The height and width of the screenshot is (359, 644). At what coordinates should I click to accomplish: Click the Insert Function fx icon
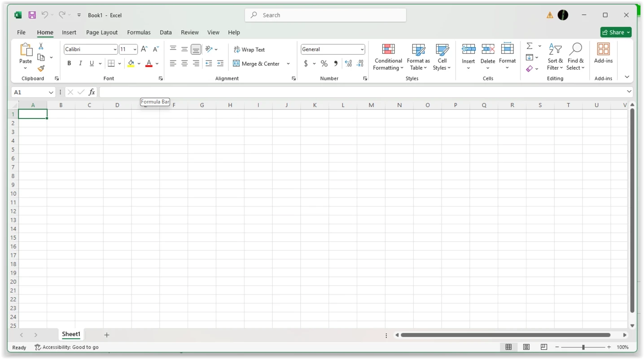tap(92, 92)
